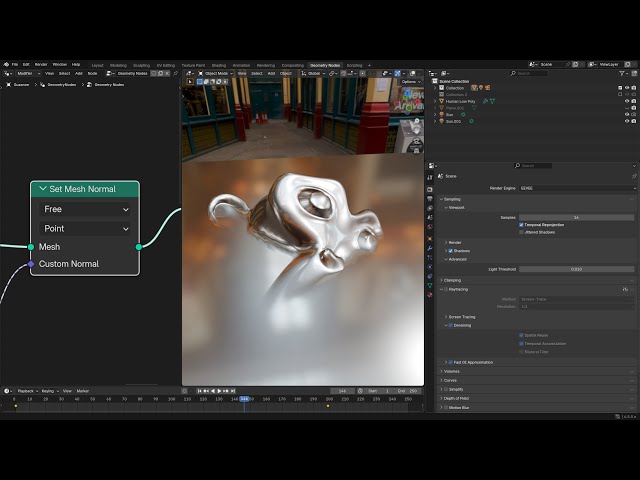This screenshot has width=640, height=480.
Task: Open the timeline Playback popover
Action: click(x=27, y=391)
